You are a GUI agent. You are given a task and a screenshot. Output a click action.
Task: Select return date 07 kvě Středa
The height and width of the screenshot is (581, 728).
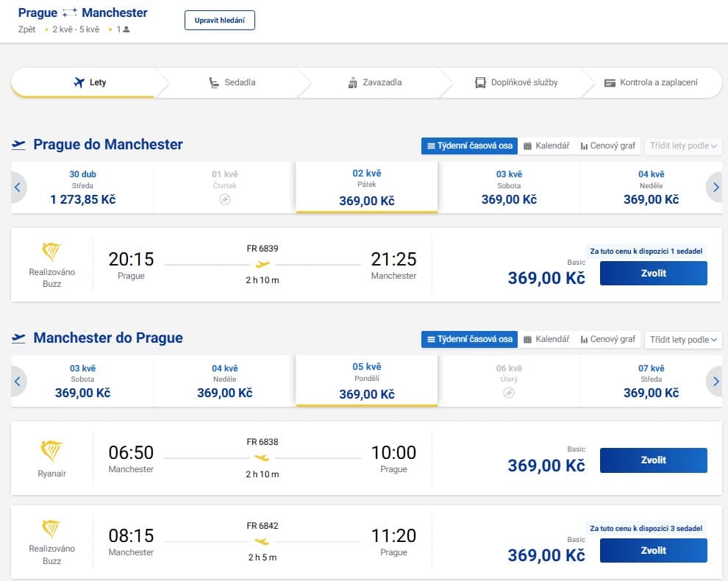click(x=651, y=381)
